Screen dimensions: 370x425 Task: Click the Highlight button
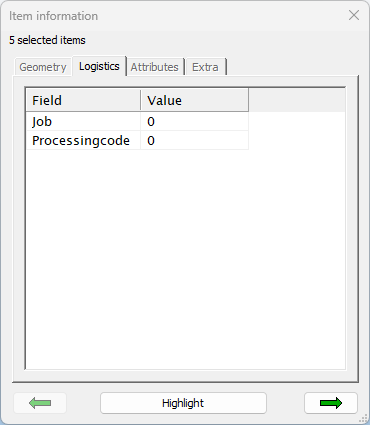[183, 403]
